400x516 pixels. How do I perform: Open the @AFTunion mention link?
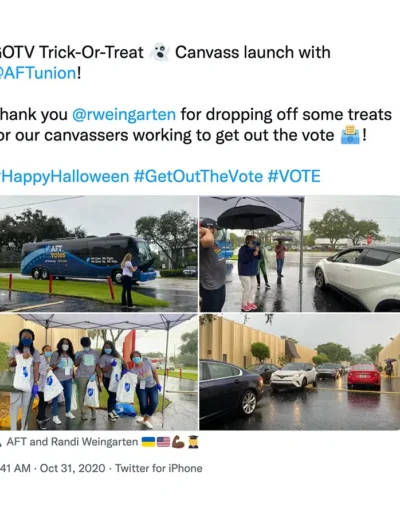(38, 73)
